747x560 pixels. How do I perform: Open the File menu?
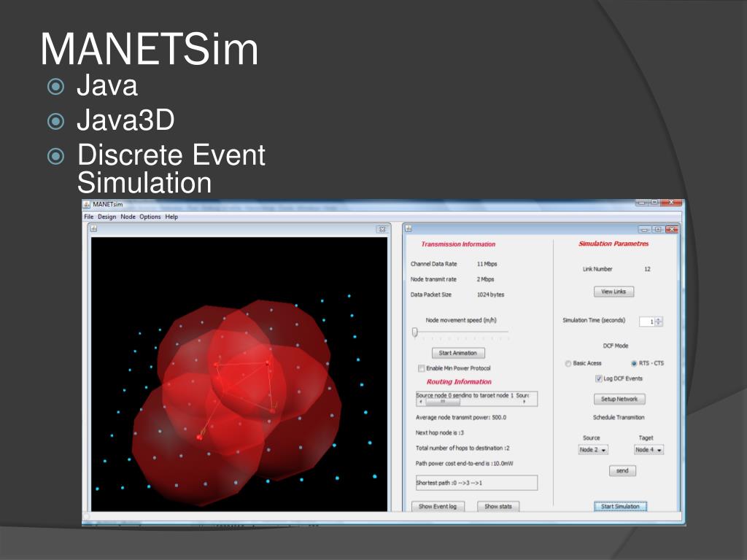(x=88, y=217)
